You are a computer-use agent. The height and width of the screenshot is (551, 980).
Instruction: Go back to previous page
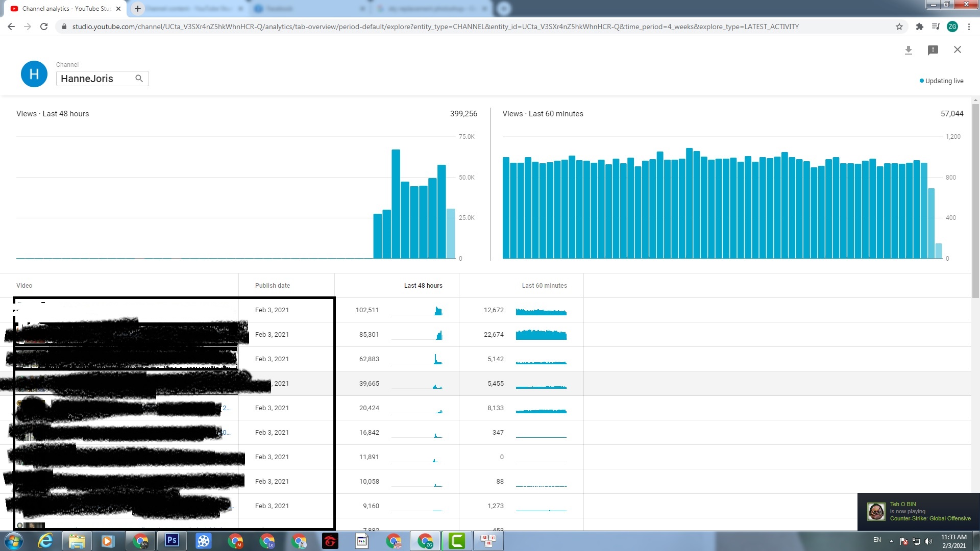11,27
